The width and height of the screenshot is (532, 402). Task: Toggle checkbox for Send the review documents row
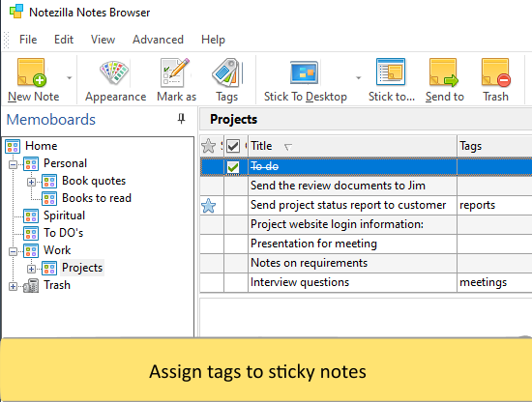(236, 186)
